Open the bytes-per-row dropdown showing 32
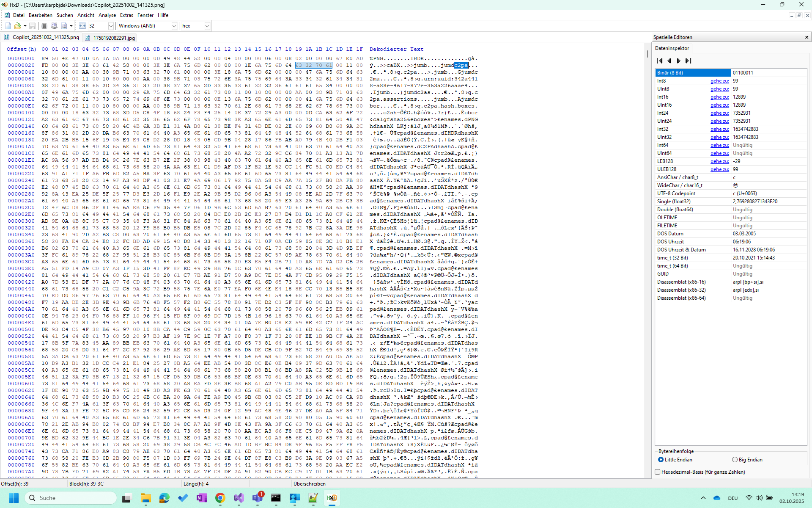This screenshot has height=508, width=812. coord(110,26)
